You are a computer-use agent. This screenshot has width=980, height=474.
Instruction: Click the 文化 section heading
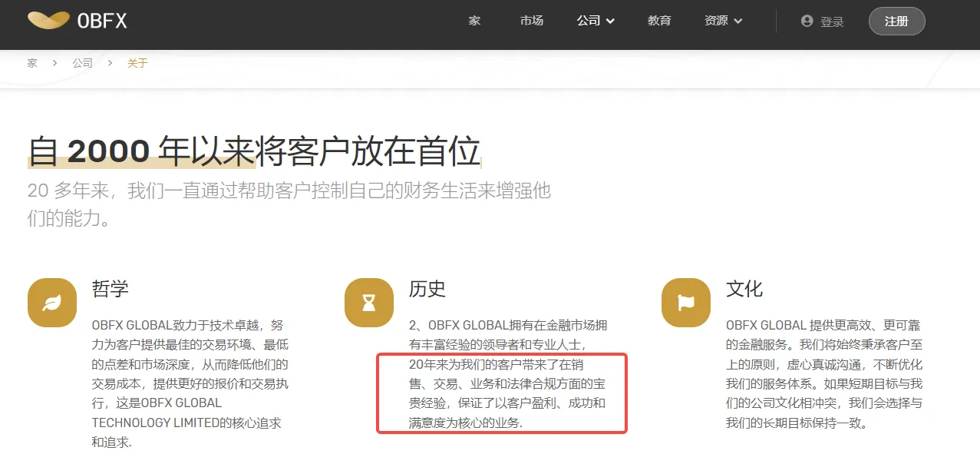click(x=744, y=289)
